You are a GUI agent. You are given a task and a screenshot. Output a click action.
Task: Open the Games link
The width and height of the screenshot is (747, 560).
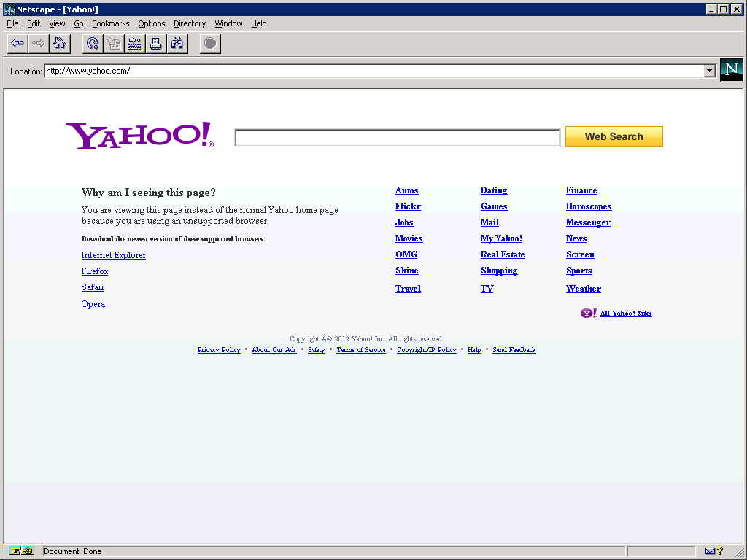(x=494, y=206)
